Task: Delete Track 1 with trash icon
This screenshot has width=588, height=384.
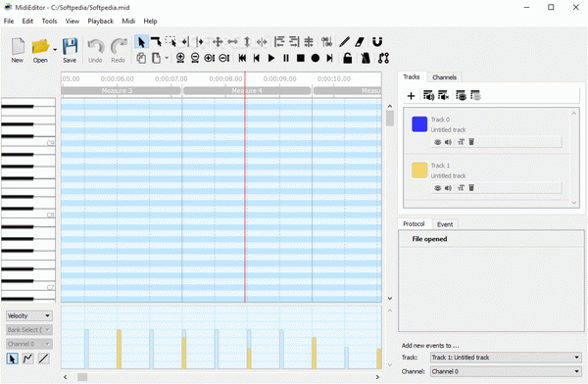Action: pyautogui.click(x=471, y=187)
